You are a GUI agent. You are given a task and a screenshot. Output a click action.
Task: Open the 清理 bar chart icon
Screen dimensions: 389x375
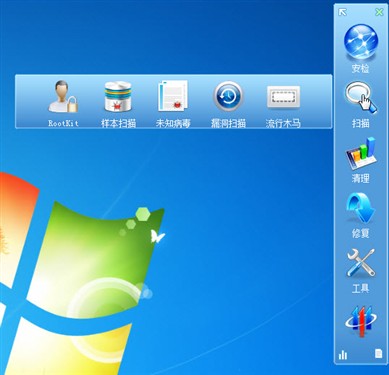pos(361,154)
